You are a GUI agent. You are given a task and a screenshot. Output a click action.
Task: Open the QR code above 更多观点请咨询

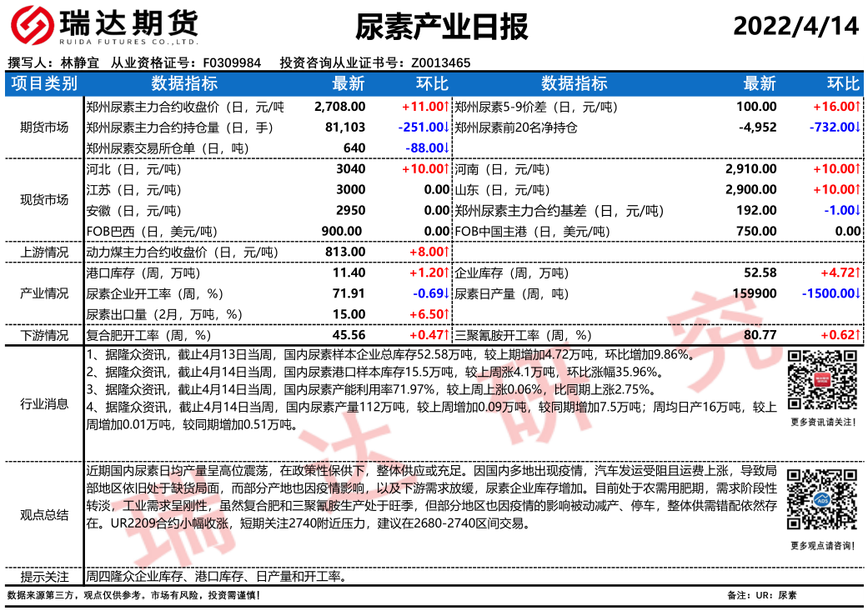[820, 500]
